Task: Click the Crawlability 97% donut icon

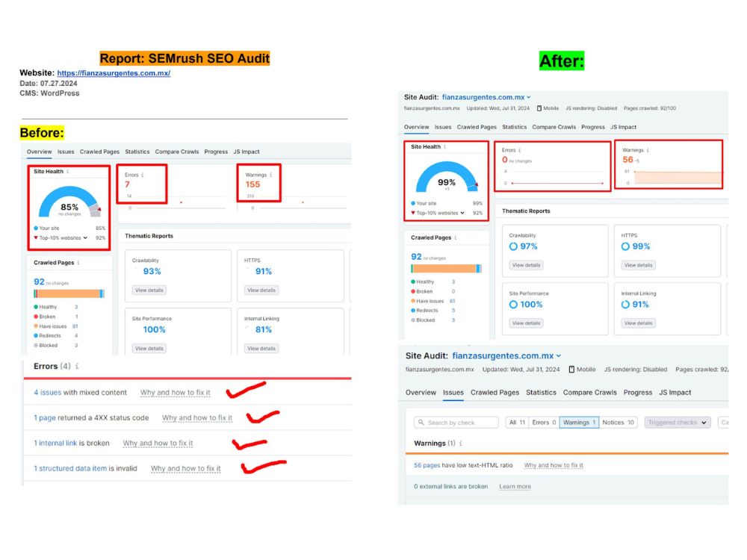Action: (513, 246)
